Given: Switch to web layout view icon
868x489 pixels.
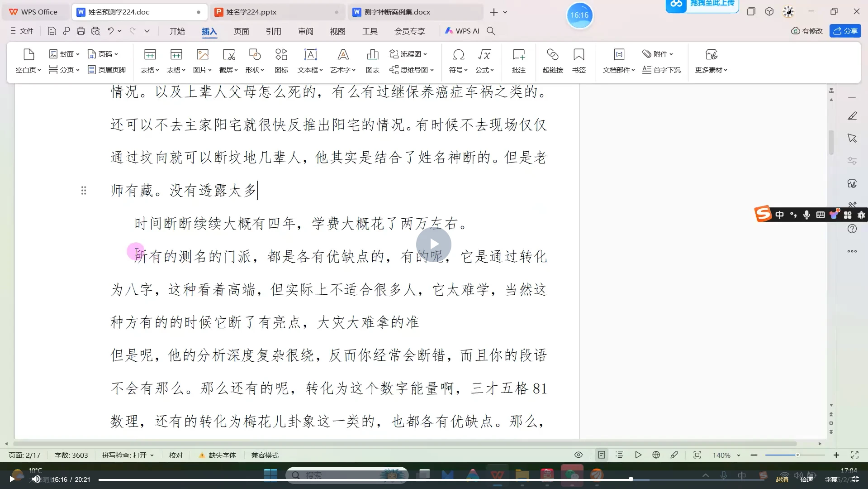Looking at the screenshot, I should tap(656, 455).
